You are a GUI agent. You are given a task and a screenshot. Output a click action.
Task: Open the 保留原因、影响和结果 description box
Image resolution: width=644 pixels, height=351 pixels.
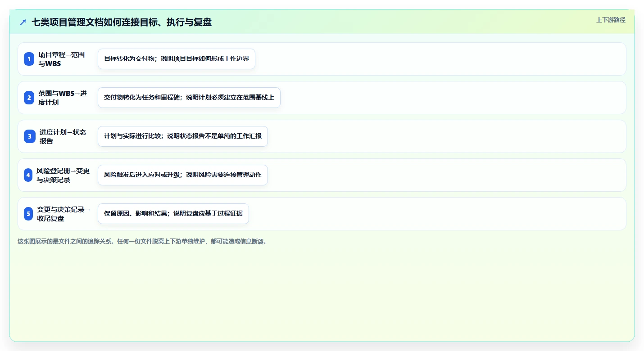173,214
